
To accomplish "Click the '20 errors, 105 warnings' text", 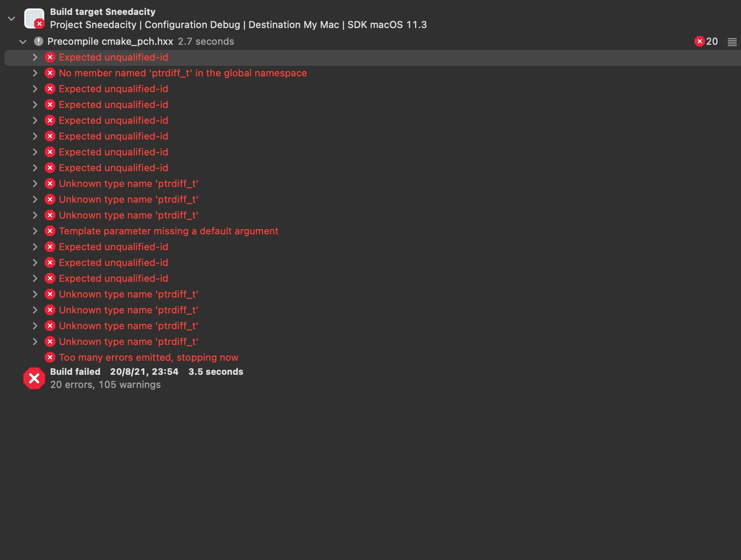I will pos(105,384).
